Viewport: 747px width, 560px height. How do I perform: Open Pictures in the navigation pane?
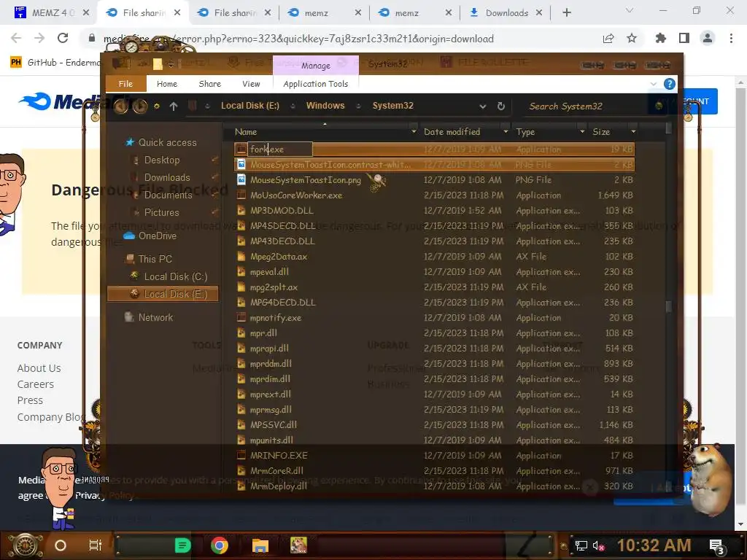[161, 212]
